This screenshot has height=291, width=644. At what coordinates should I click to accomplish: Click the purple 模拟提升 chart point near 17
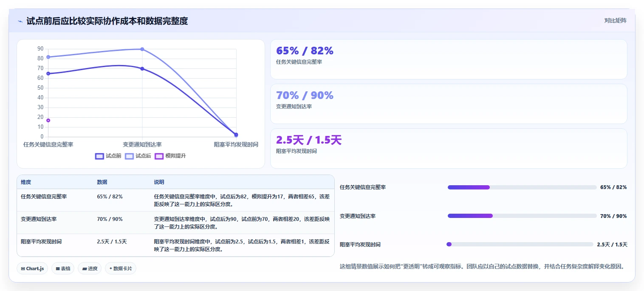tap(48, 120)
